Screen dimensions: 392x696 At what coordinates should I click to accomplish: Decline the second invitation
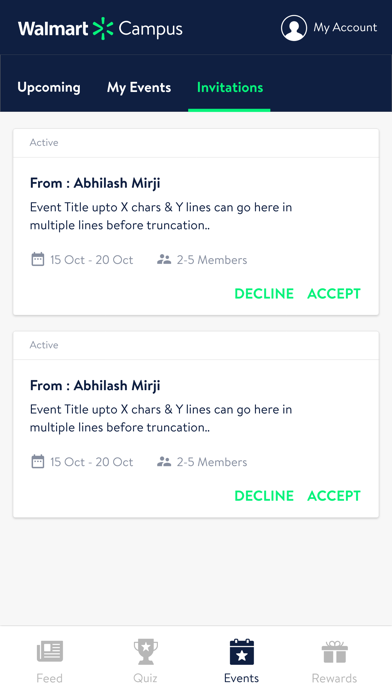264,496
